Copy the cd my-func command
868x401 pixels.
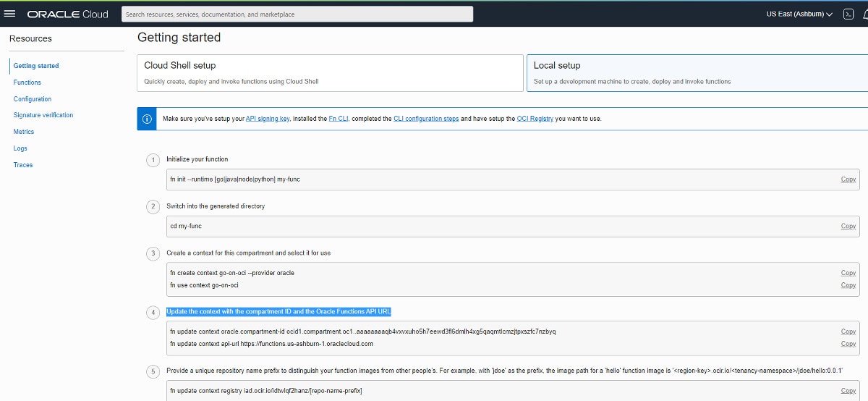click(x=848, y=227)
